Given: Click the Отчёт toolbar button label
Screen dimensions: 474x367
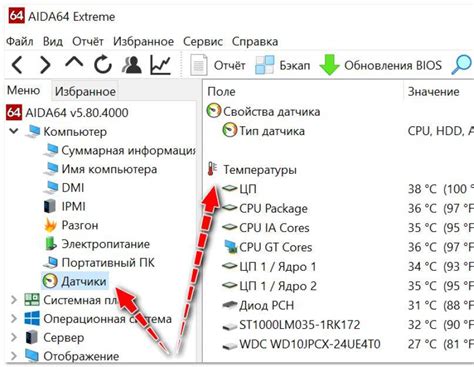Looking at the screenshot, I should tap(230, 65).
